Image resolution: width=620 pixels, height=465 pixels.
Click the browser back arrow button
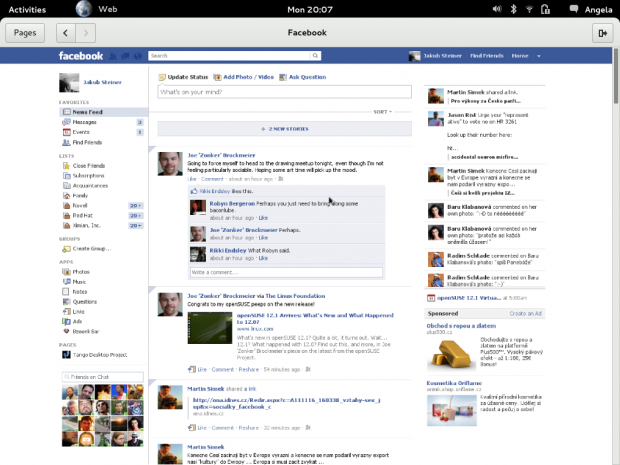[x=65, y=33]
